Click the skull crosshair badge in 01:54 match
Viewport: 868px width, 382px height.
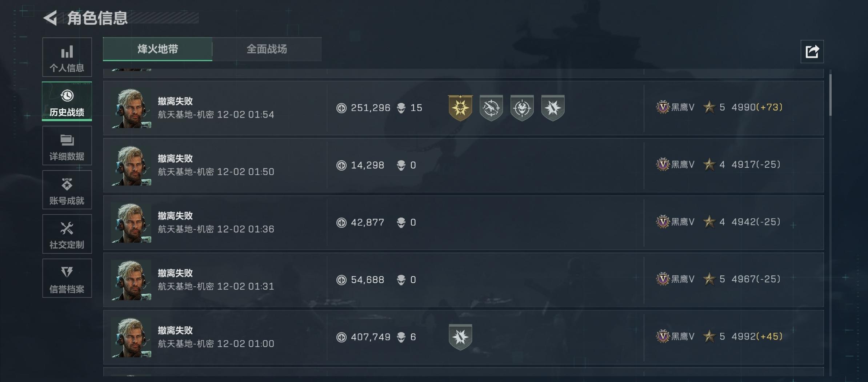click(x=522, y=108)
